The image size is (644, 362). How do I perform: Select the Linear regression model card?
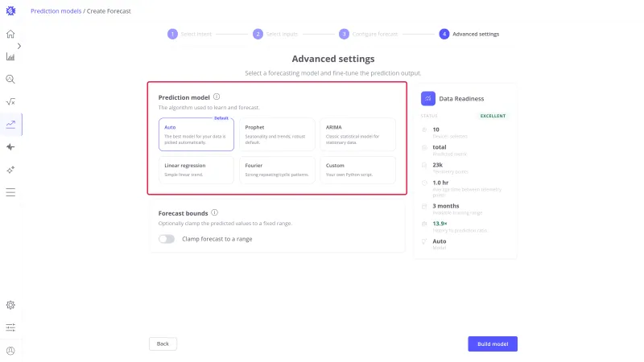[196, 170]
